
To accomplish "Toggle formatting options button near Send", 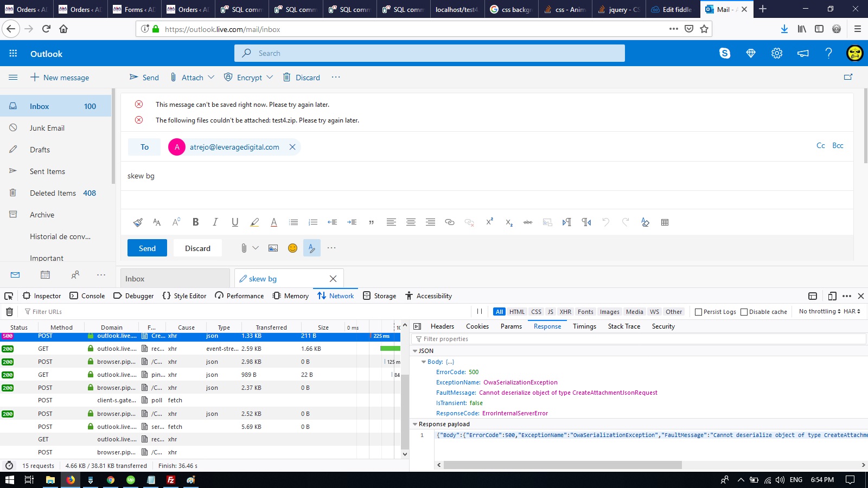I will pos(312,248).
